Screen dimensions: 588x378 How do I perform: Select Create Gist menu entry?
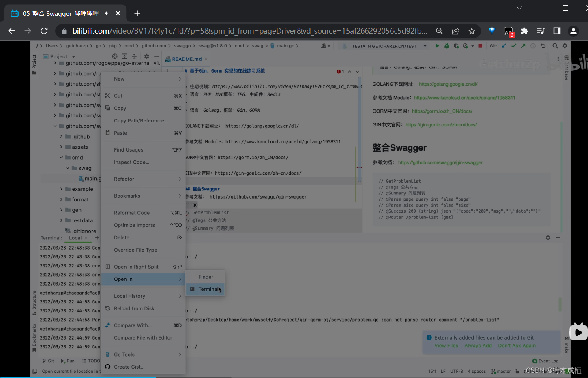[x=143, y=367]
